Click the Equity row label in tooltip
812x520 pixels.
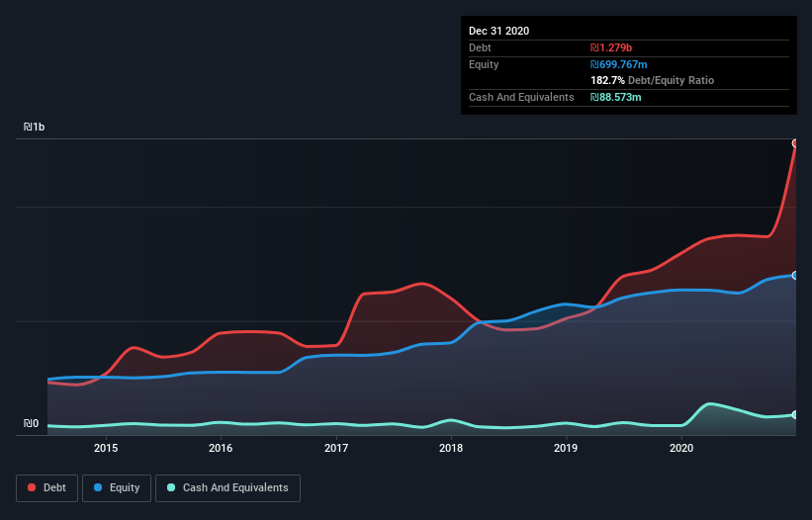coord(484,64)
